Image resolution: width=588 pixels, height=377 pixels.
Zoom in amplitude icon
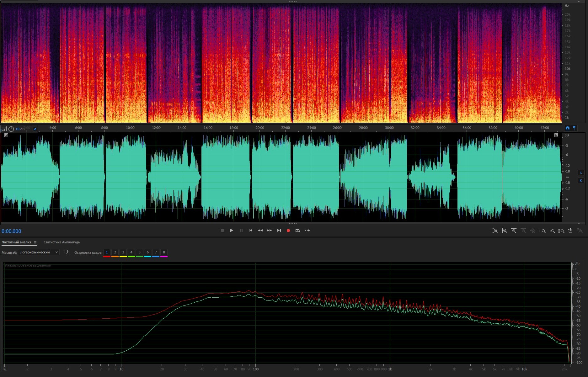[495, 231]
